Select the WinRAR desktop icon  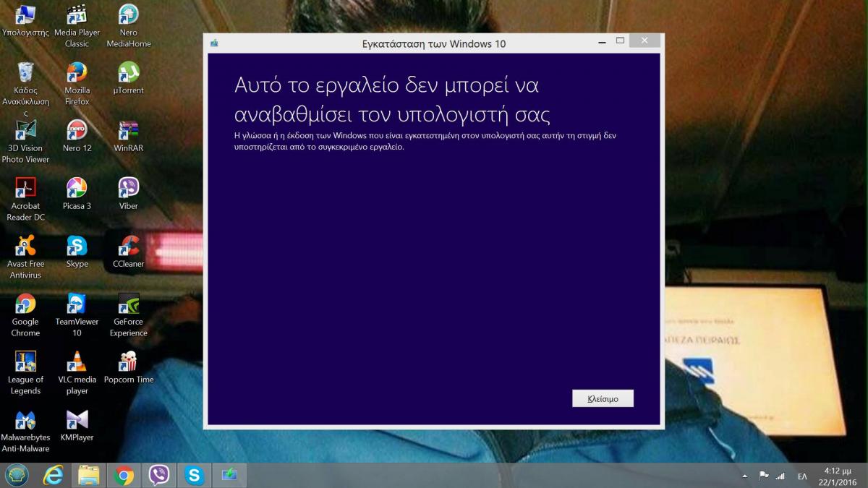(x=128, y=137)
